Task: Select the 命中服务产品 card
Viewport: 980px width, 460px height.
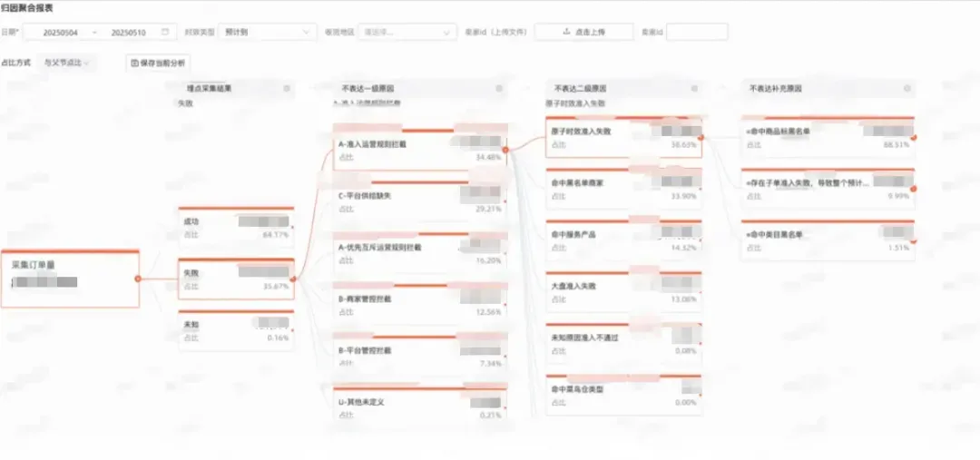Action: tap(623, 240)
